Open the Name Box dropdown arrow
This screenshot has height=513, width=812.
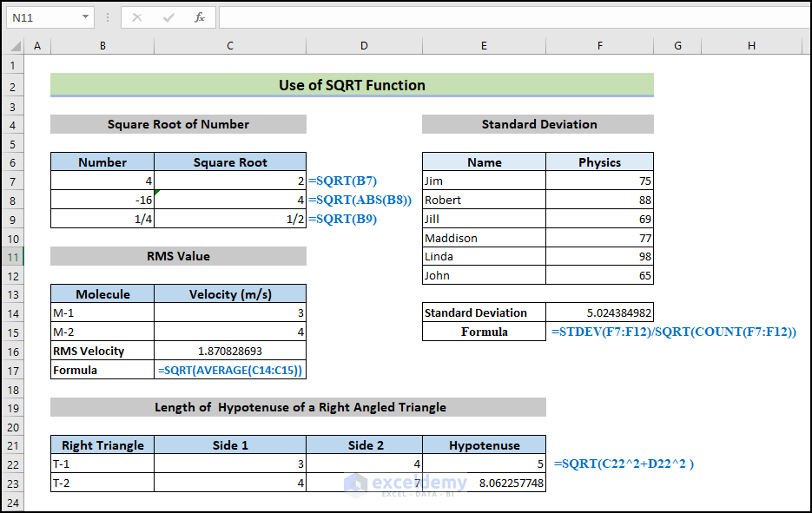84,16
